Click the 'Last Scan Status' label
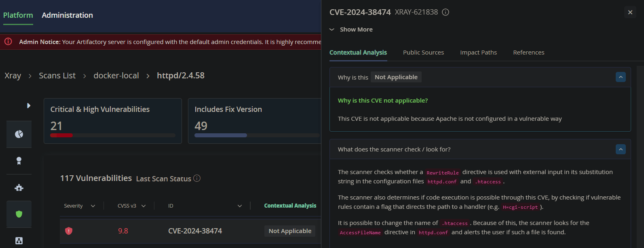The image size is (644, 248). coord(164,179)
